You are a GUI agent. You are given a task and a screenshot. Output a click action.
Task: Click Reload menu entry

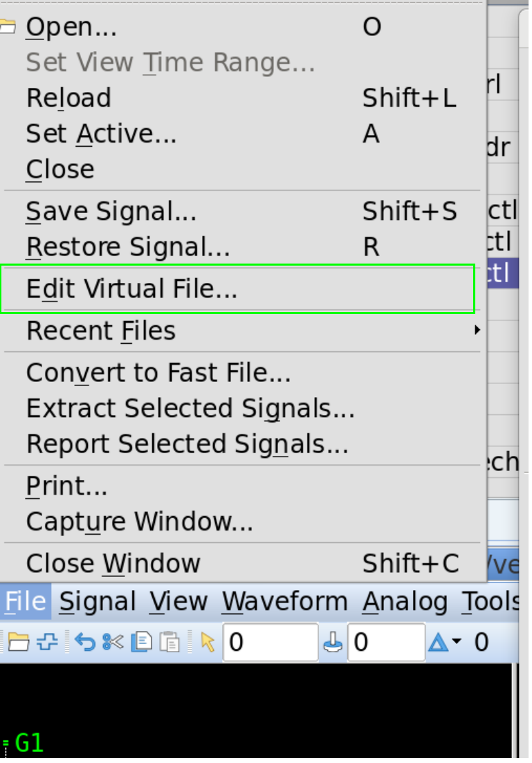pos(68,98)
